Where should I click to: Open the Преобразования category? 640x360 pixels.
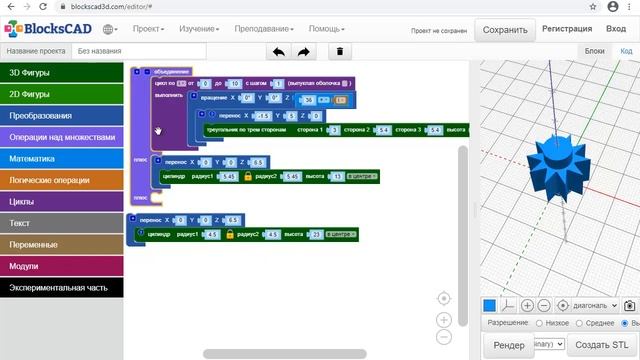coord(62,116)
